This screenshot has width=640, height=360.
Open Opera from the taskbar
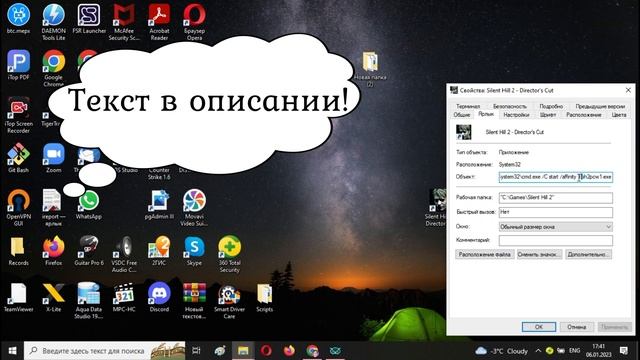pos(266,351)
